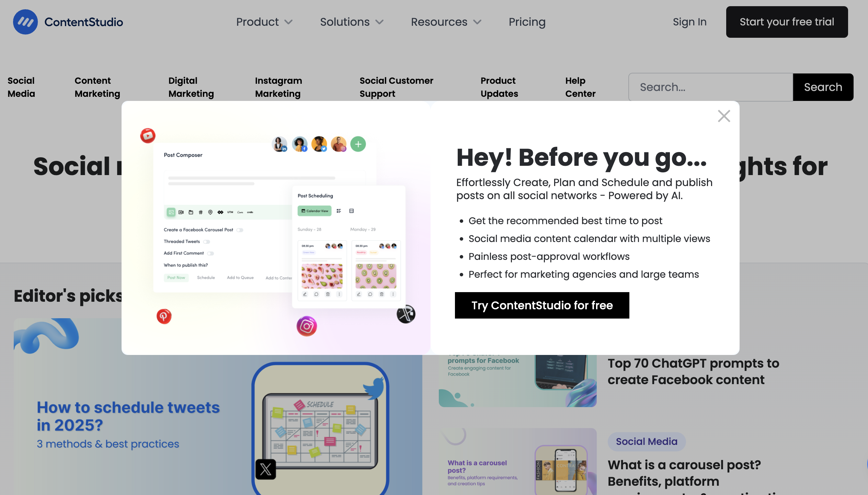
Task: Click the Search input field
Action: (711, 87)
